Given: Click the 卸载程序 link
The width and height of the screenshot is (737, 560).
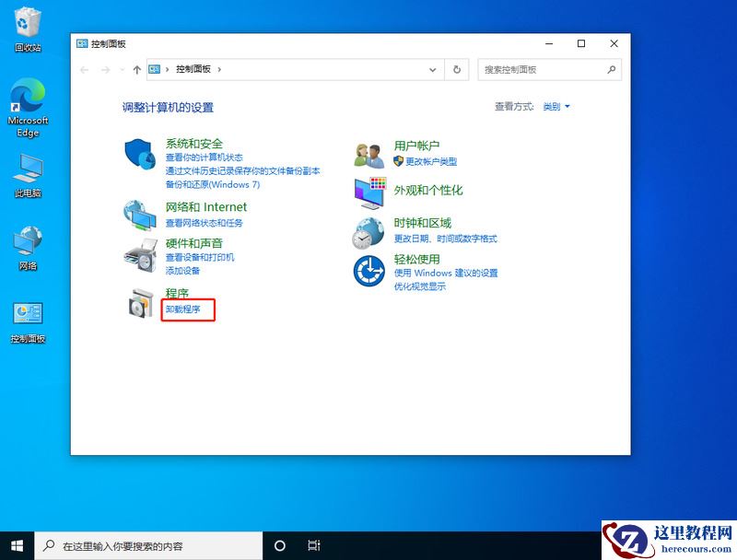Looking at the screenshot, I should pyautogui.click(x=182, y=310).
